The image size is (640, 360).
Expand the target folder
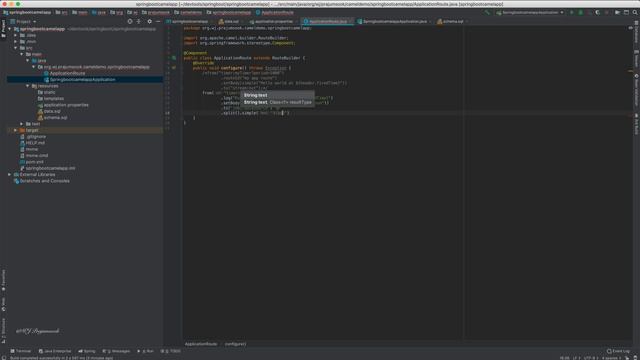click(x=16, y=130)
